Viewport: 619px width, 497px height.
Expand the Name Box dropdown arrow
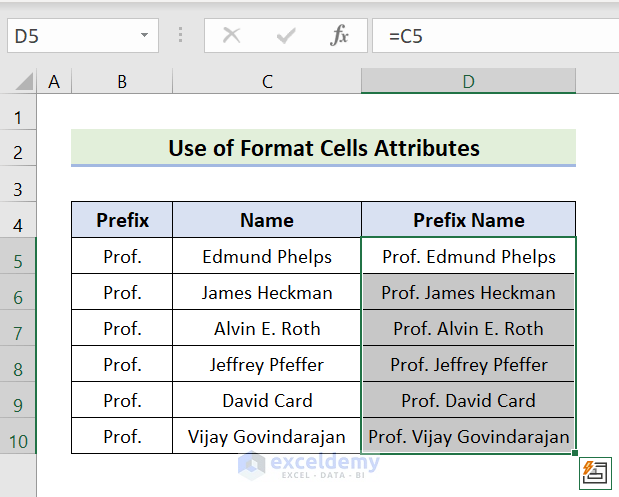(x=145, y=36)
